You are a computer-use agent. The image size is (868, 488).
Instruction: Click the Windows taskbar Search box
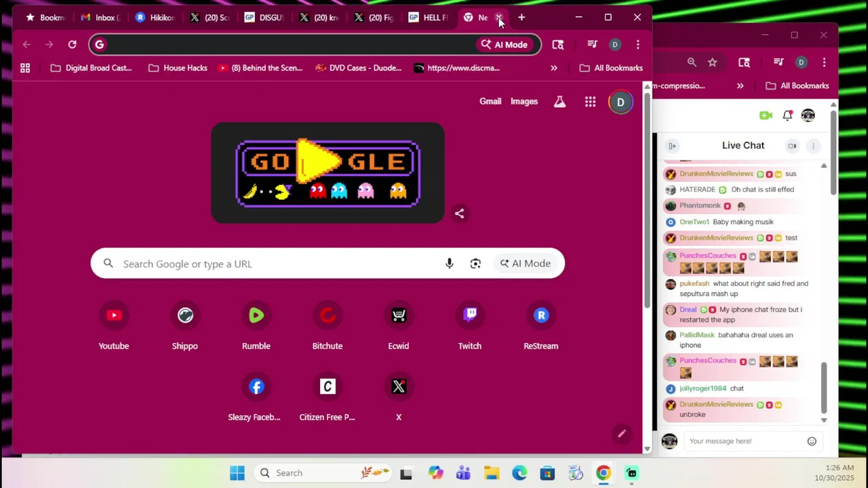coord(324,473)
